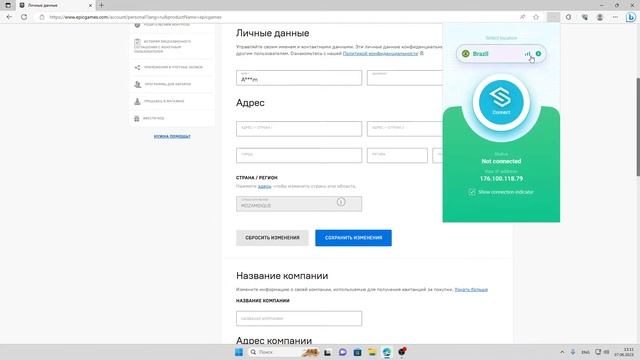The height and width of the screenshot is (360, 640).
Task: Click the reset changes gray button
Action: (272, 238)
